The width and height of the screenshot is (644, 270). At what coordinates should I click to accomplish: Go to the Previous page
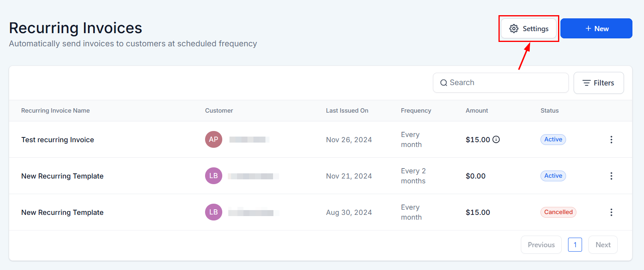541,245
